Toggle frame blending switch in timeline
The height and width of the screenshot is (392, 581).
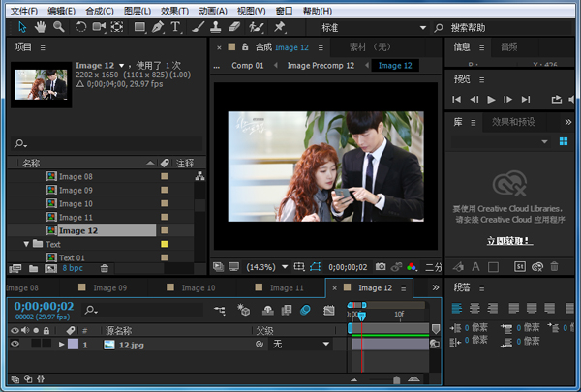coord(287,310)
